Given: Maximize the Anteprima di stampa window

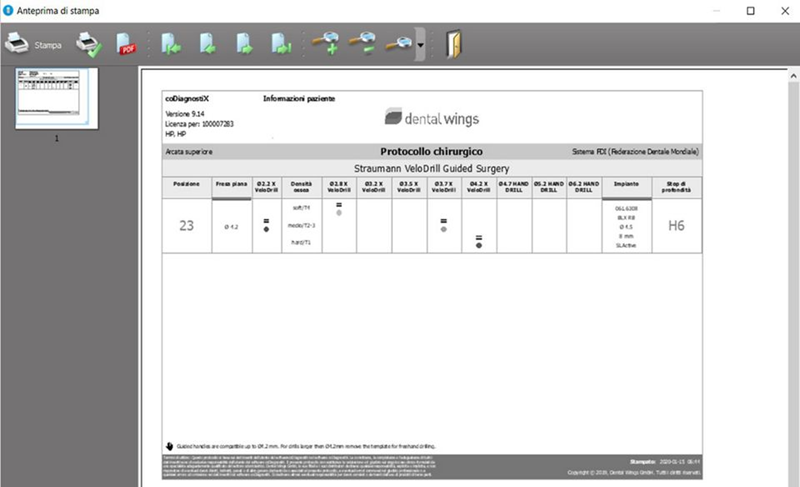Looking at the screenshot, I should coord(750,11).
